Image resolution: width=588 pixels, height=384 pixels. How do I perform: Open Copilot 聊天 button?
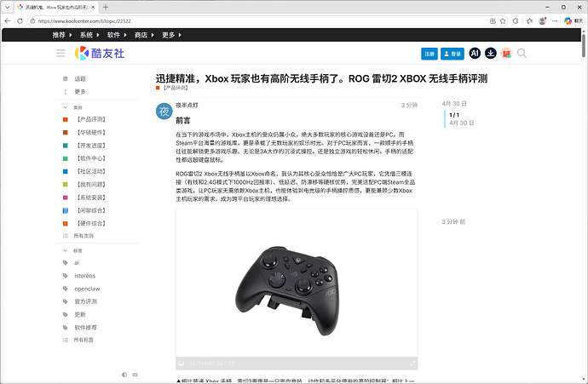point(574,21)
